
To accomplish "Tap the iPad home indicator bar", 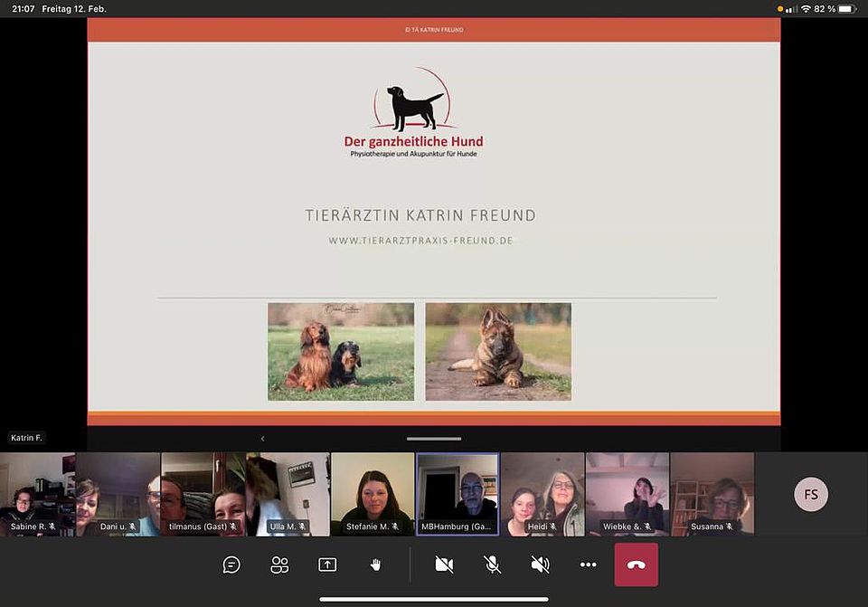I will click(434, 599).
